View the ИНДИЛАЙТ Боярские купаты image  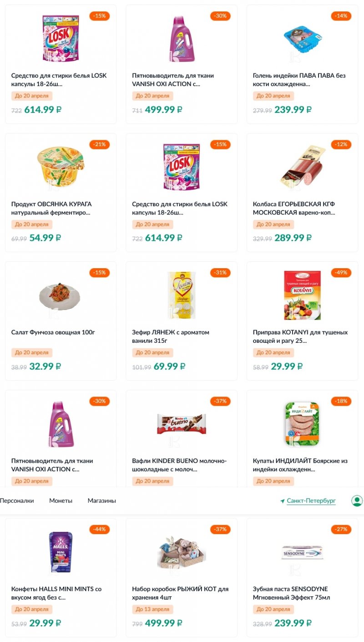click(302, 423)
